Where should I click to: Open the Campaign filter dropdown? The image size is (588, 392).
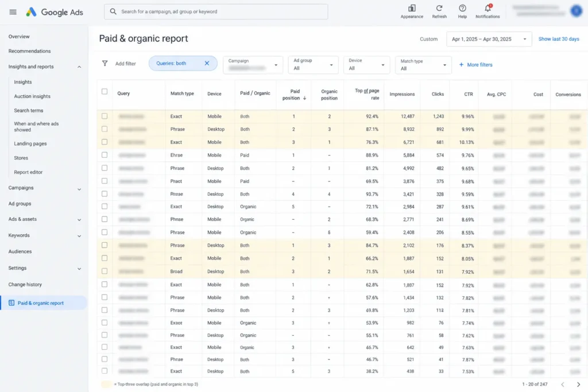[253, 64]
